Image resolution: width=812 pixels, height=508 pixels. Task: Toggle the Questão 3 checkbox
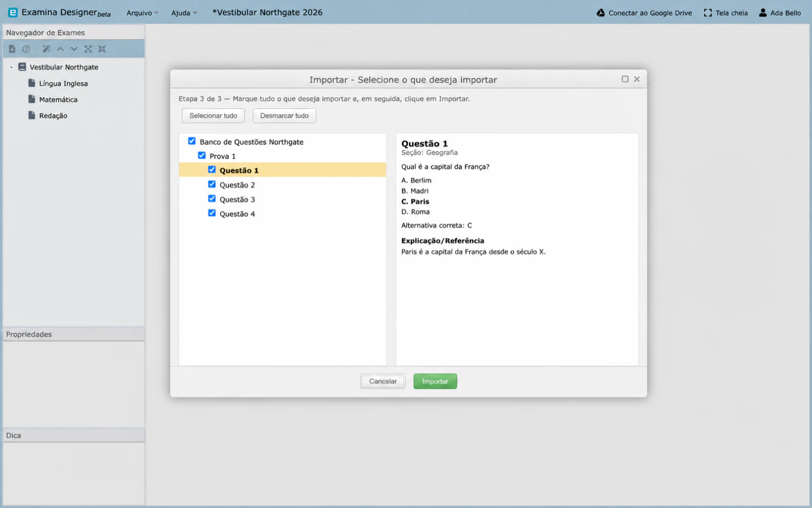pyautogui.click(x=212, y=199)
